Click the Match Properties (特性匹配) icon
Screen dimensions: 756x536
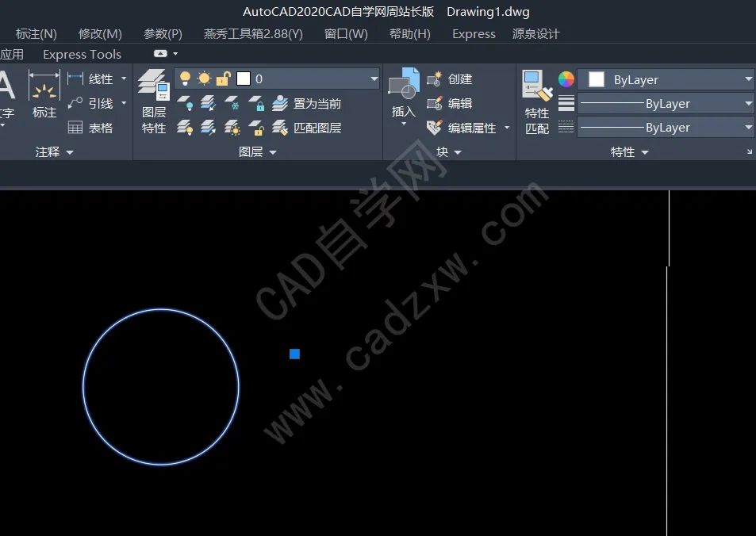coord(537,101)
